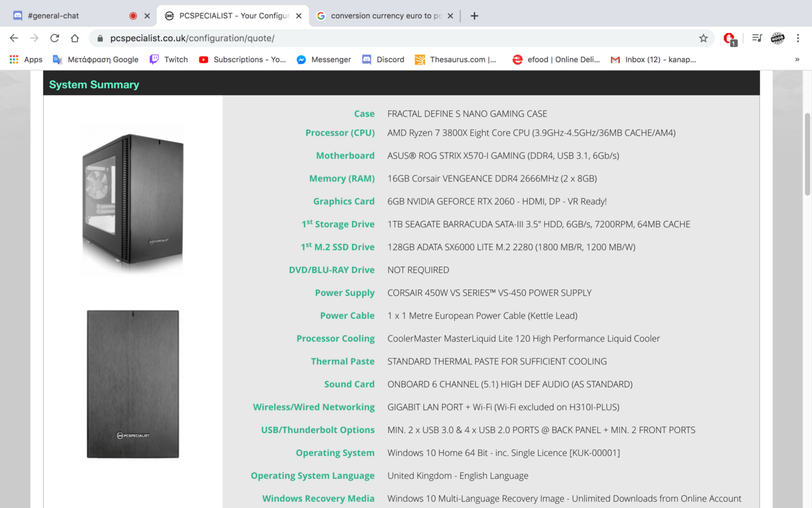Click the AMD Ryzen 7 3800X CPU text

[532, 133]
